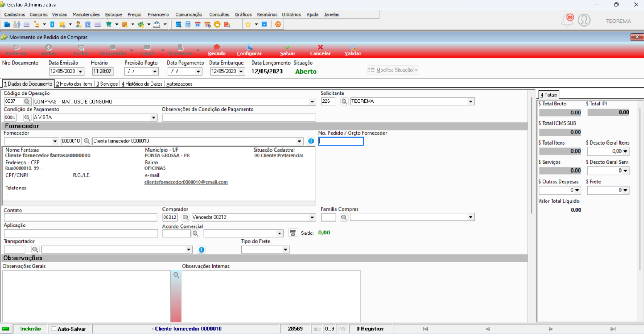This screenshot has height=334, width=644.
Task: Click the Validar toolbar button
Action: pos(353,50)
